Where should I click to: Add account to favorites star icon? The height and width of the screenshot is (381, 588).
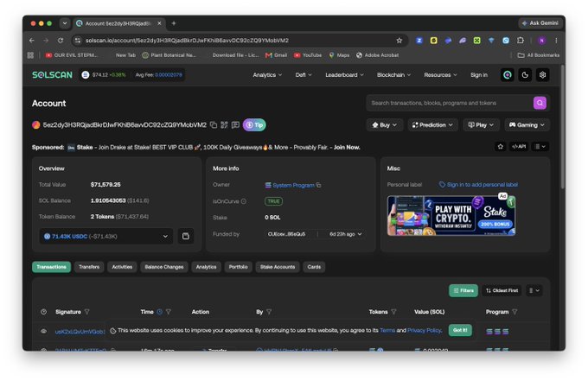[501, 147]
